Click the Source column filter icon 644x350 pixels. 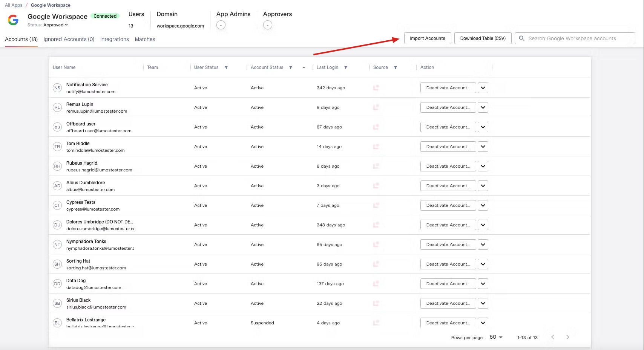click(x=396, y=67)
